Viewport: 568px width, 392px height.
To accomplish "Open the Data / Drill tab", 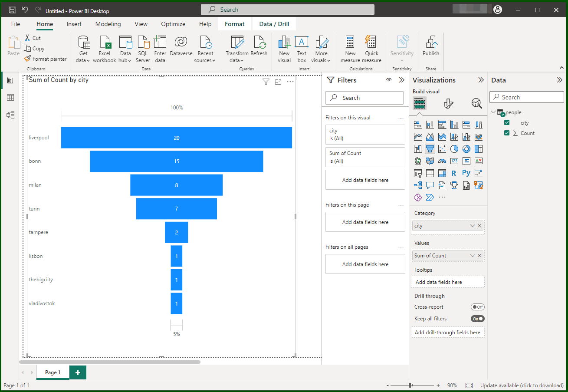I will coord(274,24).
